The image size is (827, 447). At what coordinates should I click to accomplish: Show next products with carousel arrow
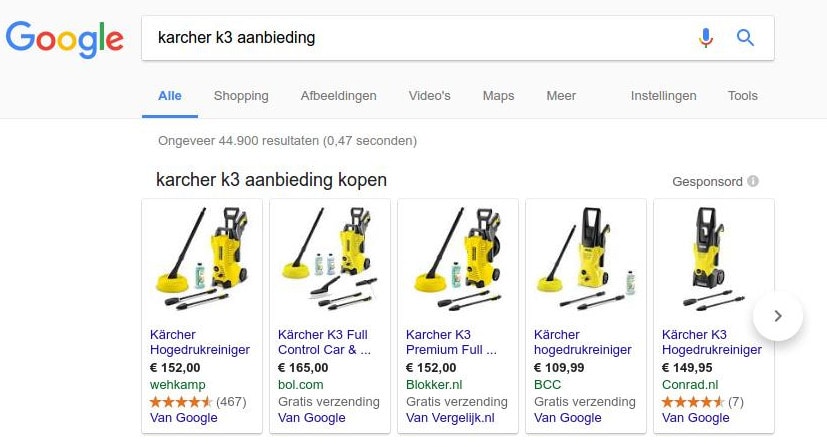coord(778,316)
